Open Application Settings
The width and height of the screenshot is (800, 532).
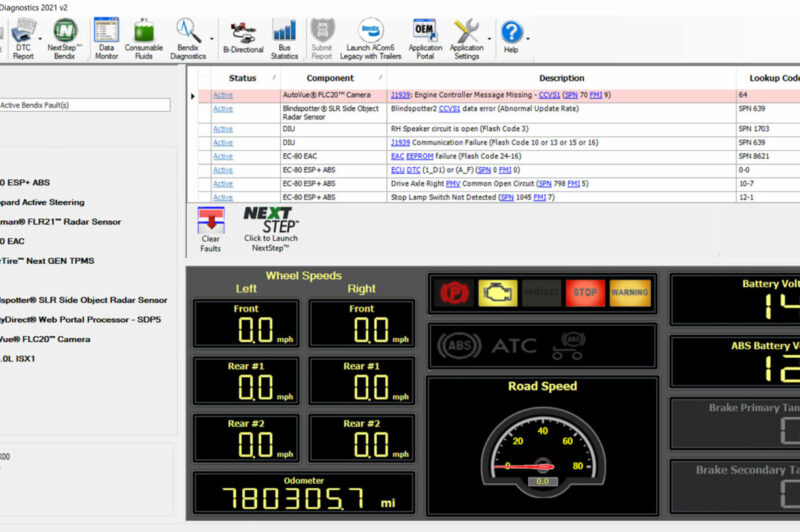(x=466, y=39)
